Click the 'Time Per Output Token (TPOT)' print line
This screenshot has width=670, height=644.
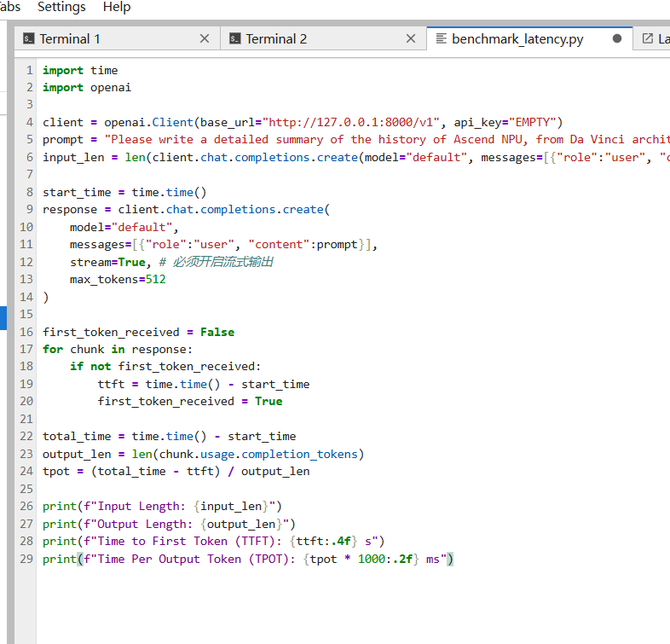(x=248, y=560)
